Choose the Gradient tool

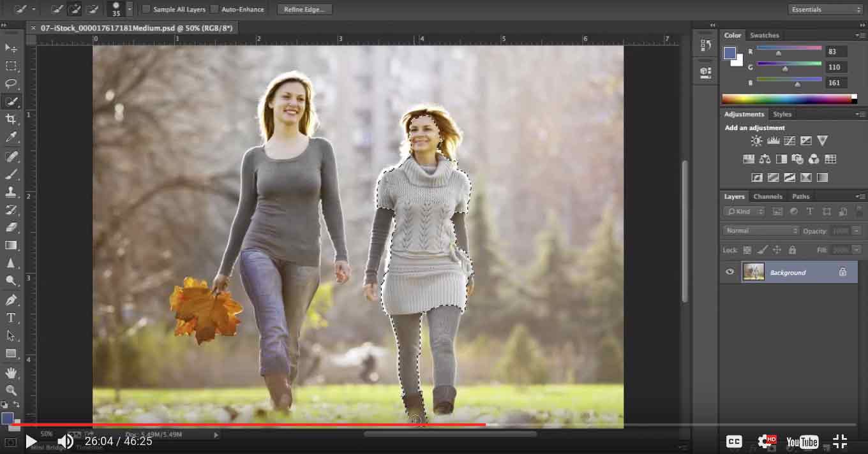[11, 245]
